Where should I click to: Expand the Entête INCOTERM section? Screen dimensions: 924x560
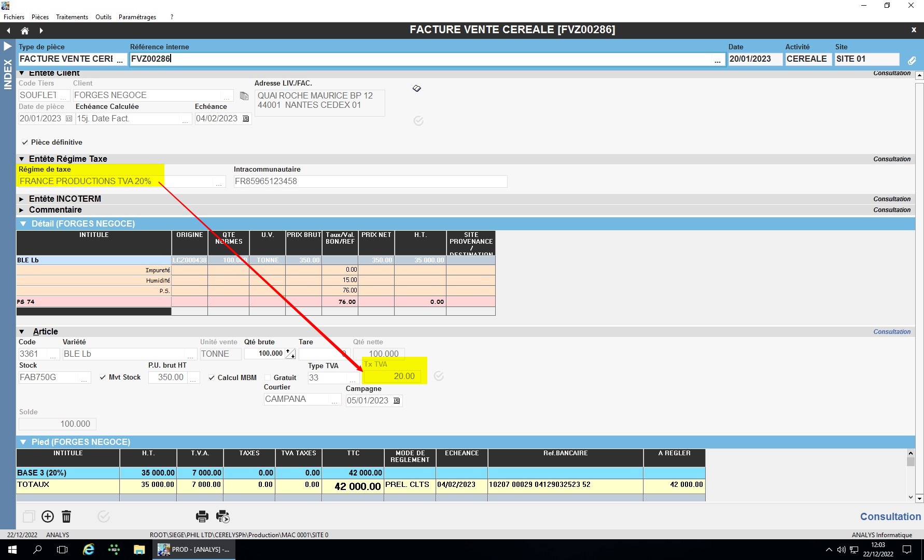pos(22,199)
